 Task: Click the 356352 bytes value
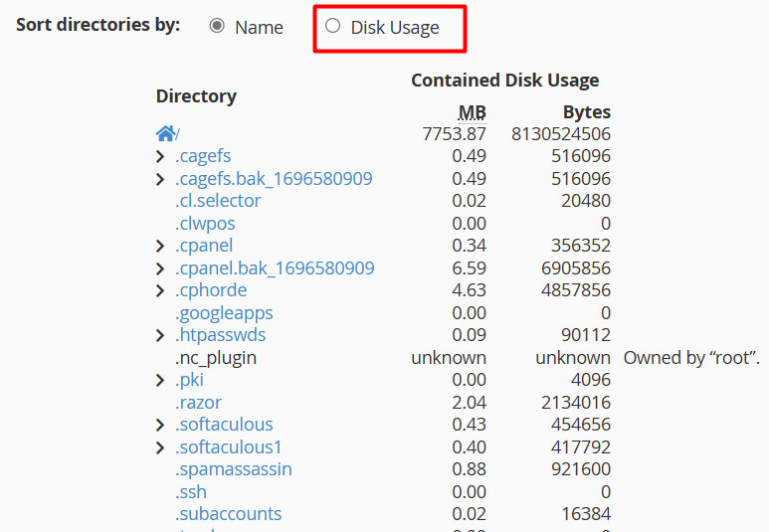[581, 246]
